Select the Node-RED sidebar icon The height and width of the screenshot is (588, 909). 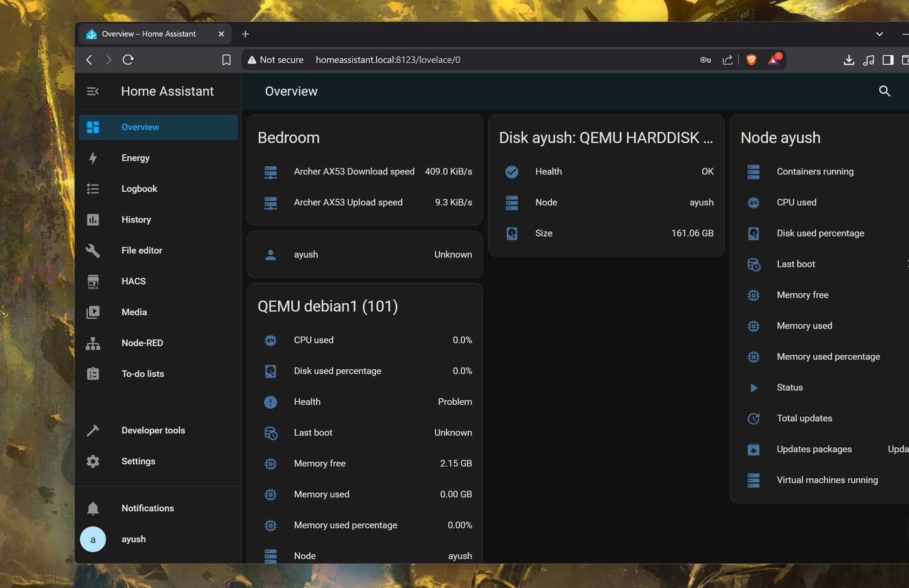point(93,343)
